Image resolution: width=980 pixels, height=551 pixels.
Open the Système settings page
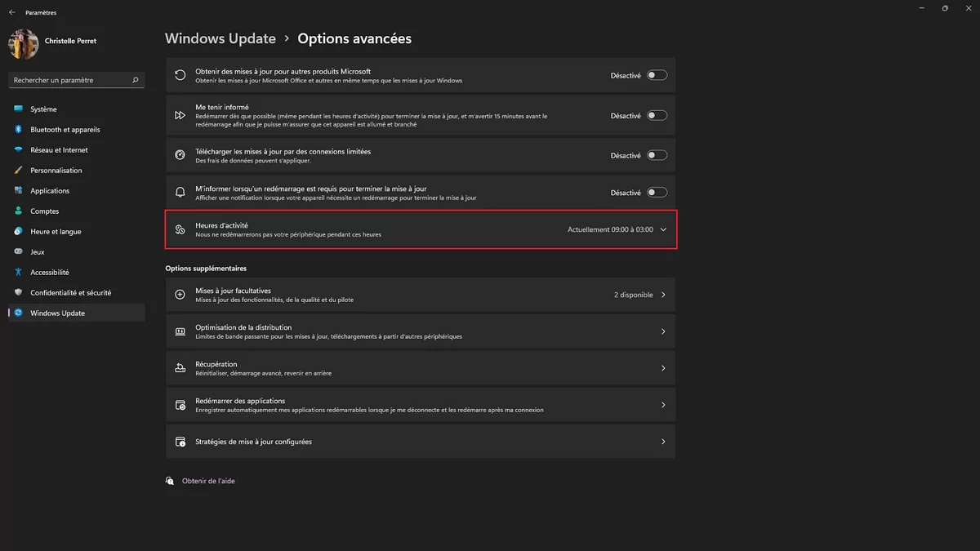[77, 109]
